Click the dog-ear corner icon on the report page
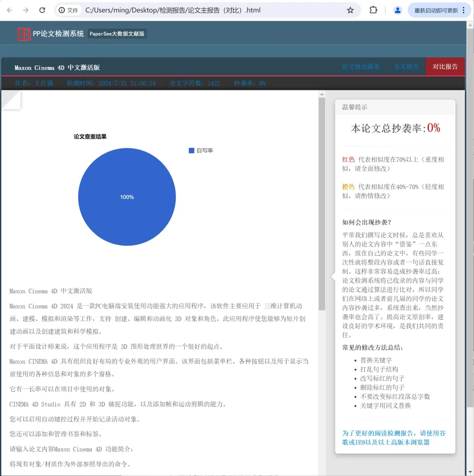 click(x=12, y=100)
